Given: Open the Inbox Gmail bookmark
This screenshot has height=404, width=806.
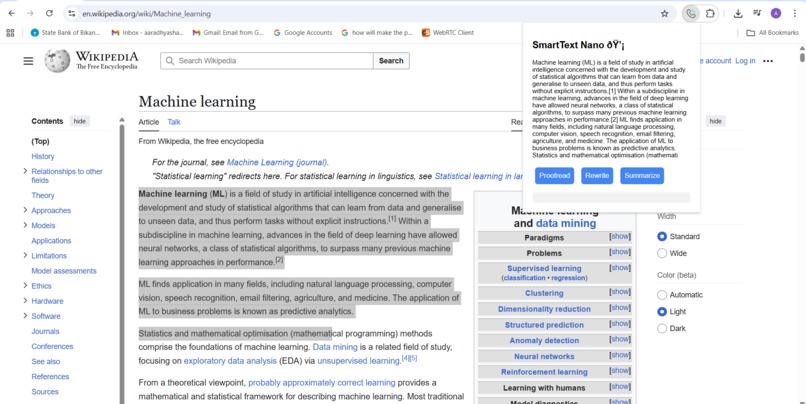Looking at the screenshot, I should [x=148, y=33].
